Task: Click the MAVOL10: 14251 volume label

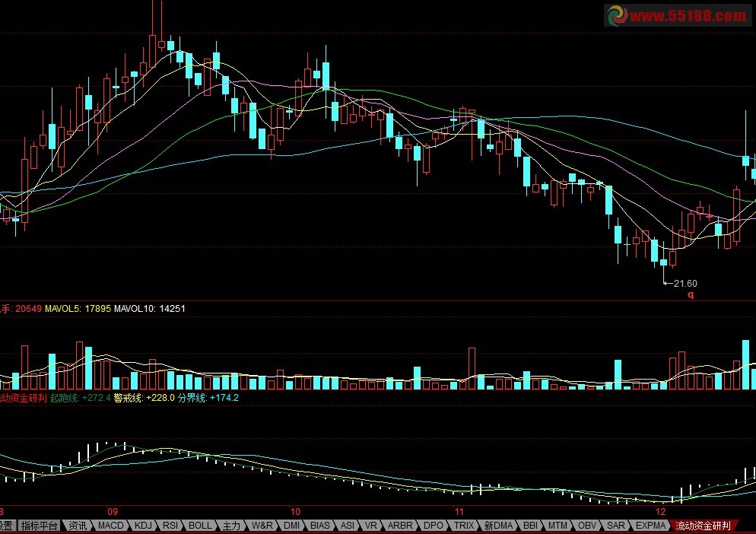Action: (x=150, y=308)
